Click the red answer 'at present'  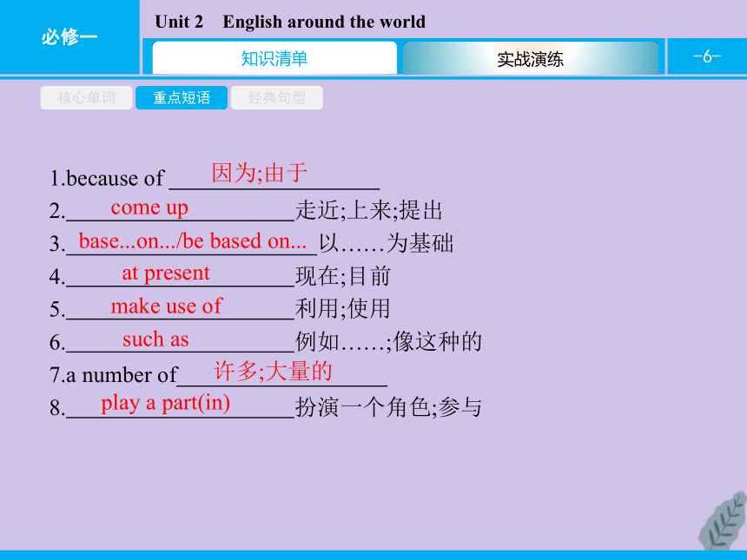(166, 273)
